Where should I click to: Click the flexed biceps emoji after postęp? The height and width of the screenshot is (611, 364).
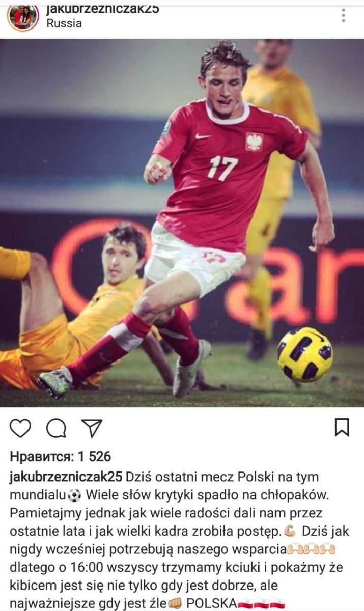pos(291,531)
